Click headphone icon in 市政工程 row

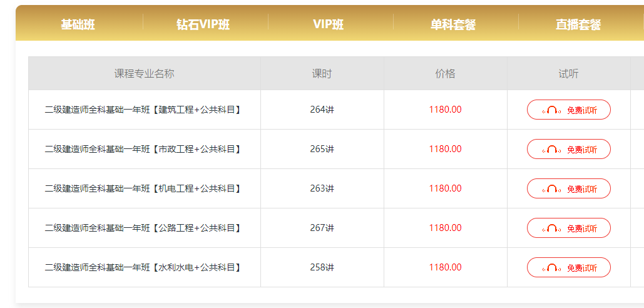(x=552, y=150)
